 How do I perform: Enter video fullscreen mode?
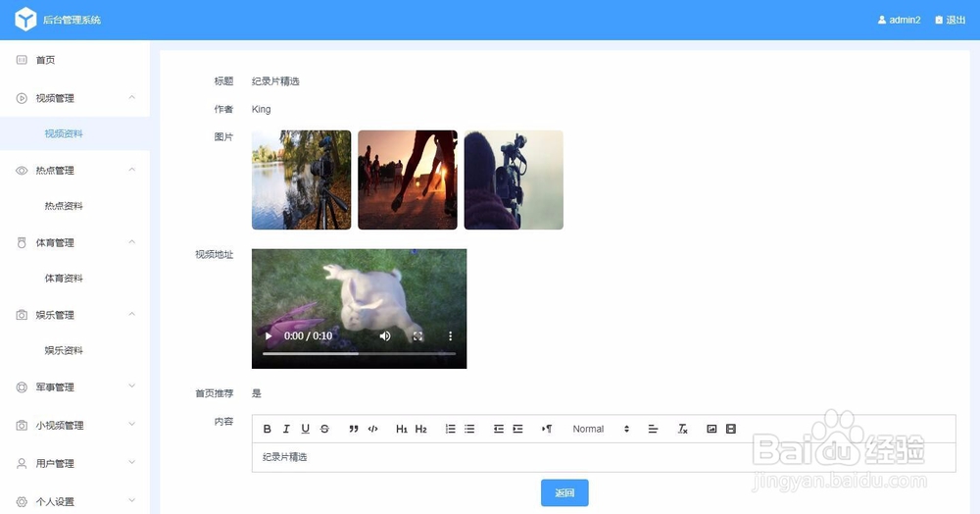(x=417, y=336)
